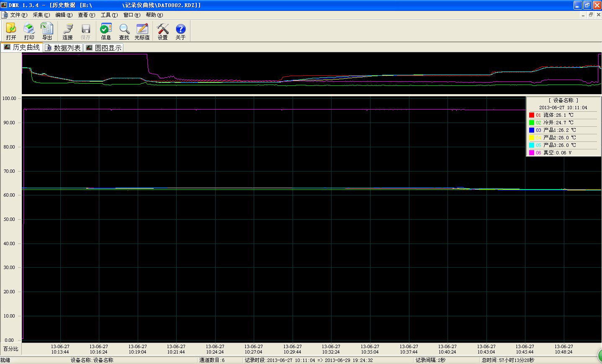Print the chart using 打印 icon
Screen dimensions: 602x364
(29, 31)
